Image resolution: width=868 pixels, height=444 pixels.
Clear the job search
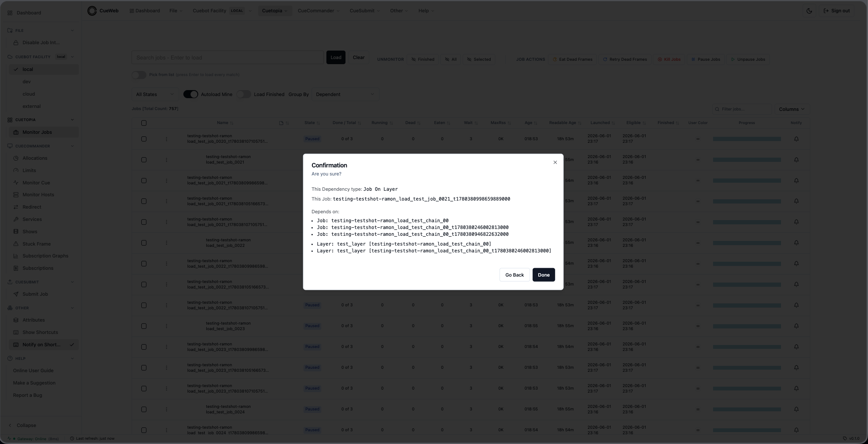(x=359, y=57)
